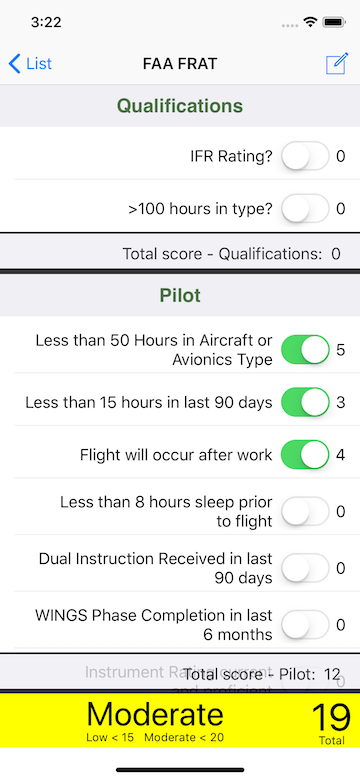This screenshot has width=360, height=780.
Task: Toggle >100 hours in type switch
Action: pyautogui.click(x=305, y=208)
